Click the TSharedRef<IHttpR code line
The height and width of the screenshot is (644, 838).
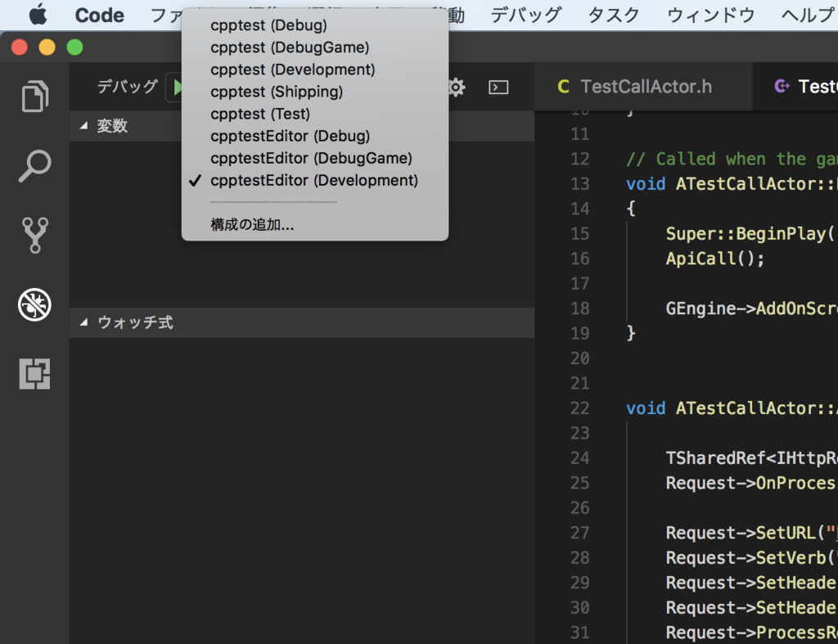click(x=751, y=458)
